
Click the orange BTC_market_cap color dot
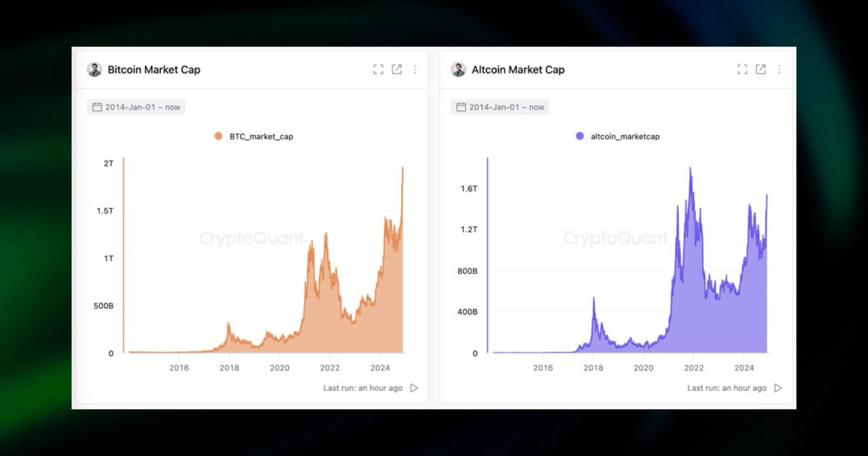(219, 136)
